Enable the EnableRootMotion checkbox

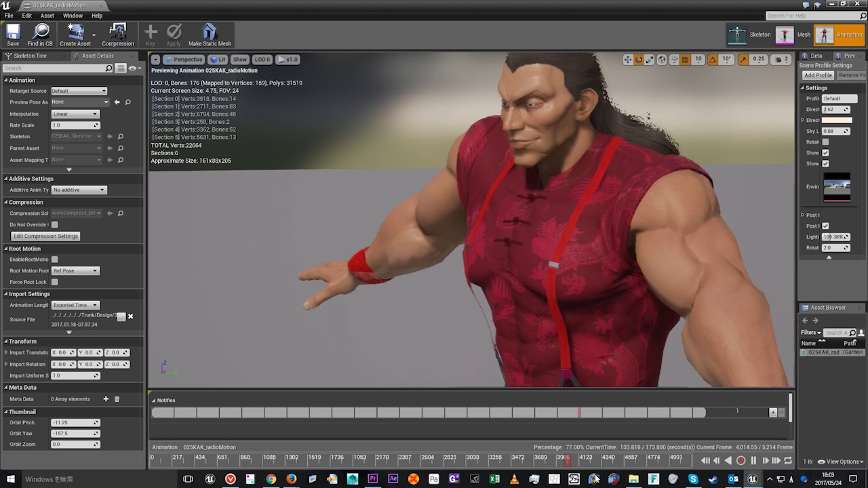tap(55, 259)
